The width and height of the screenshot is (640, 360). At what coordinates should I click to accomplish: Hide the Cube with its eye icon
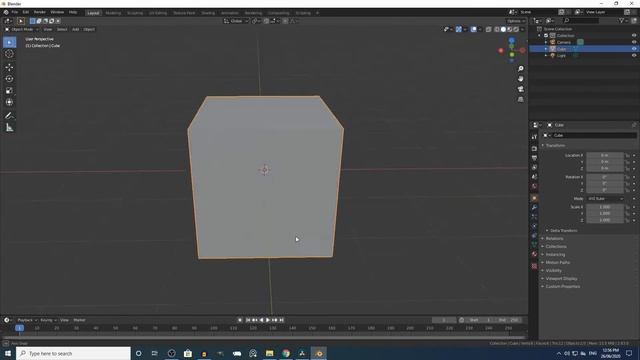[x=634, y=49]
